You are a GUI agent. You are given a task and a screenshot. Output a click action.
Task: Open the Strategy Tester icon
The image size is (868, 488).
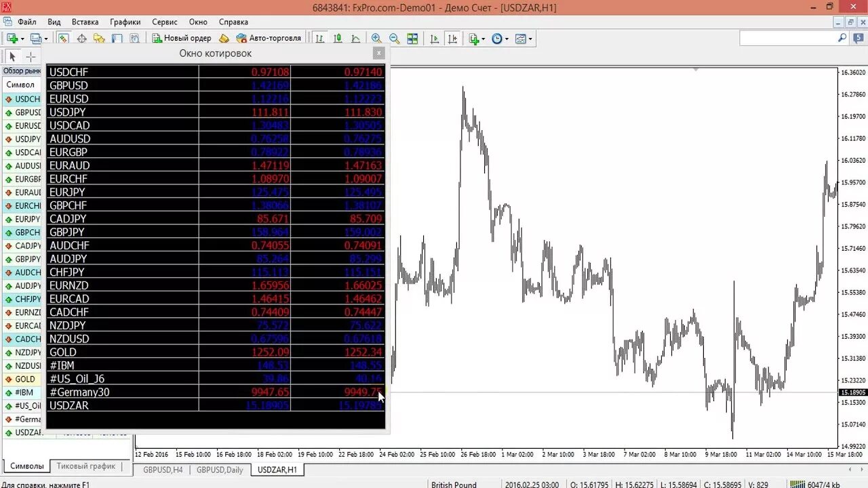(x=134, y=39)
